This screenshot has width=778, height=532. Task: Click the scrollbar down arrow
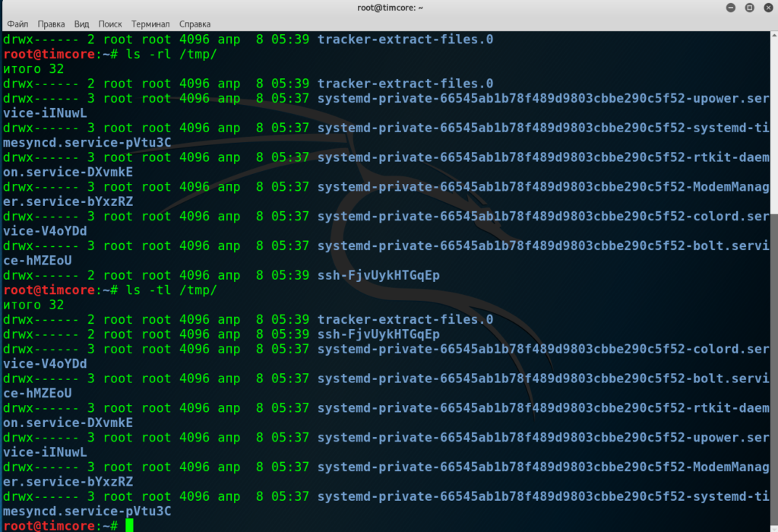click(773, 527)
